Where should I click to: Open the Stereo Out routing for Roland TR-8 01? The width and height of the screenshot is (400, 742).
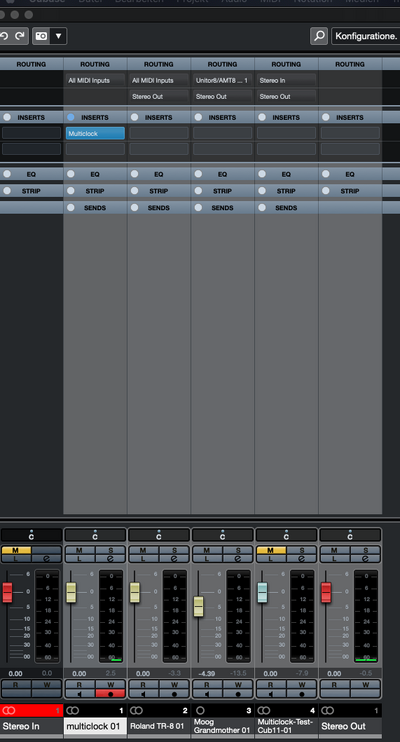click(x=159, y=97)
